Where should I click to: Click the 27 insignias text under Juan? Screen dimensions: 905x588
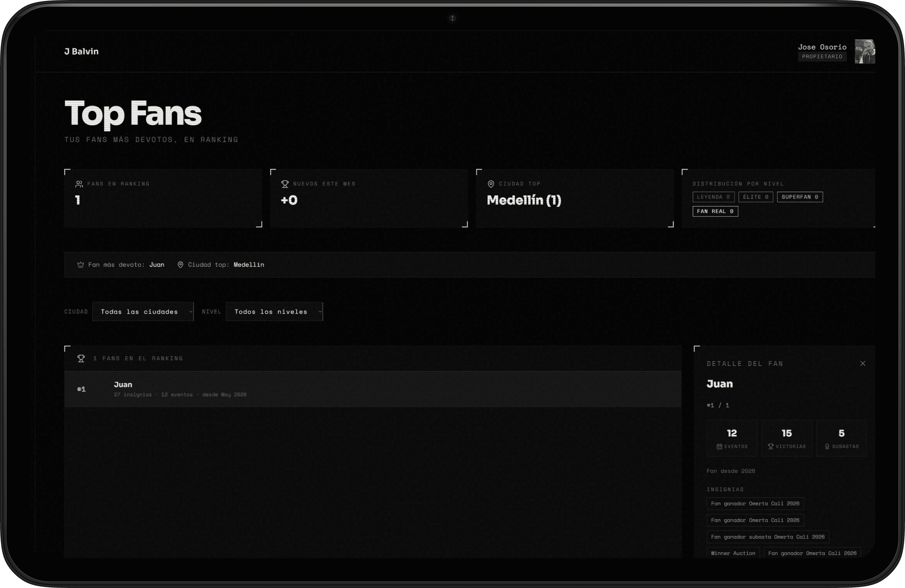pyautogui.click(x=133, y=395)
